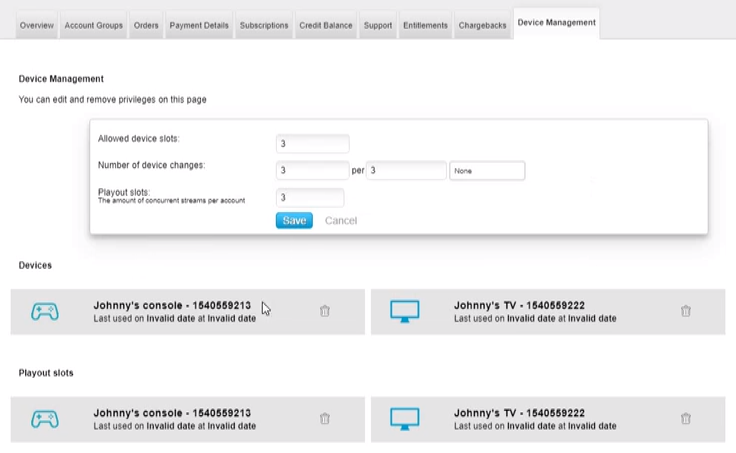Click the monitor icon under Playout slots
This screenshot has height=453, width=736.
coord(404,419)
